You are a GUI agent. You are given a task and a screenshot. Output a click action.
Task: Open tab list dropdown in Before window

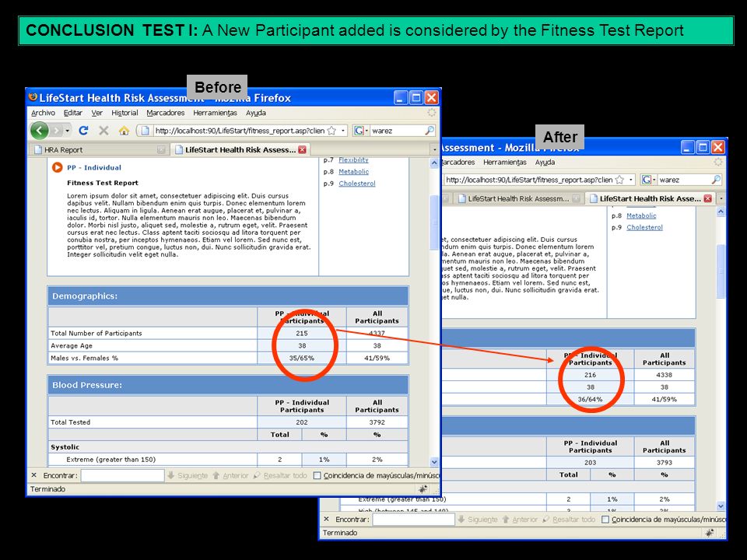pos(434,149)
